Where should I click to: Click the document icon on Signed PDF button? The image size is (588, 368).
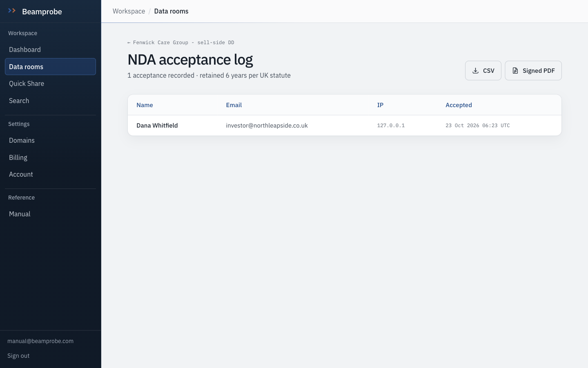515,71
